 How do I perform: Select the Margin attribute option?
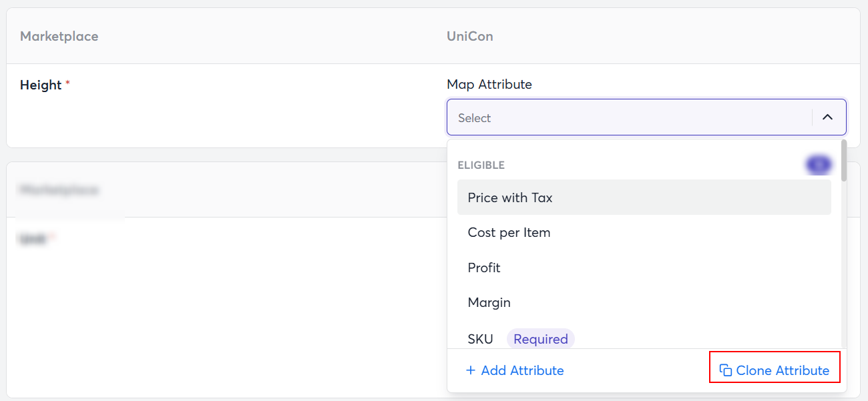489,303
